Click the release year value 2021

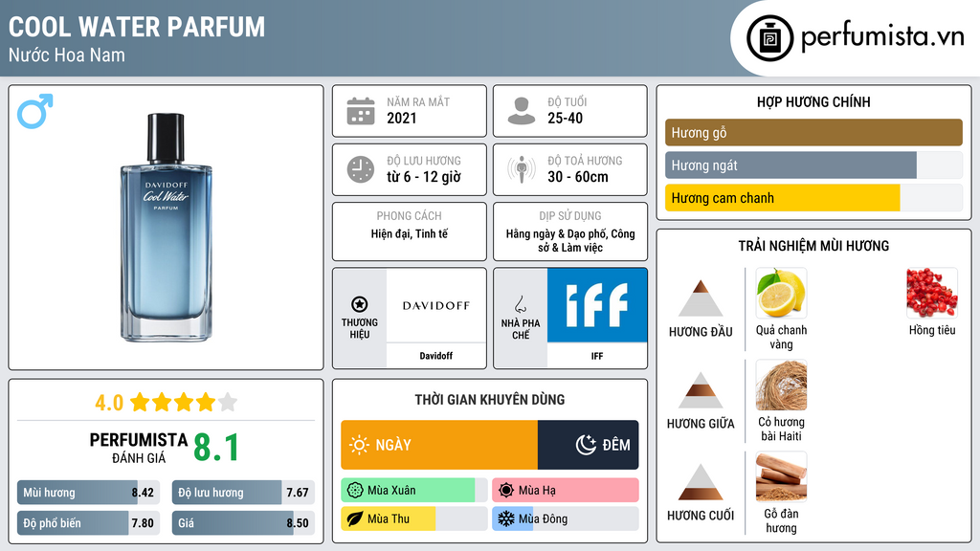(401, 118)
